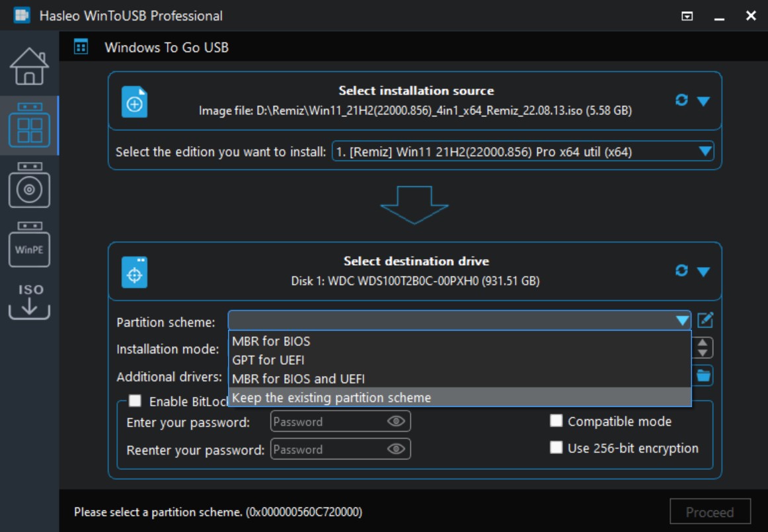Open Windows To Go USB creator sidebar icon
The width and height of the screenshot is (768, 532).
click(29, 126)
